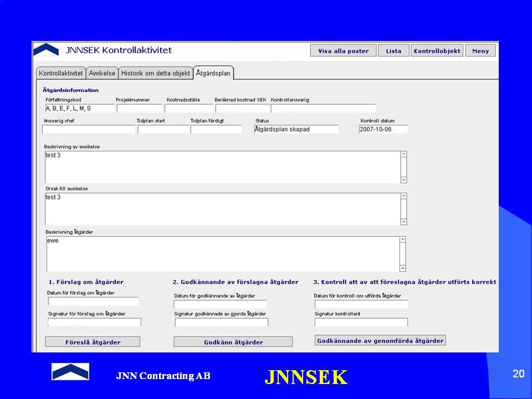Click down arrow of Beskrivning av avvikelse scrollbar
Screen dimensions: 532x399
tap(403, 180)
